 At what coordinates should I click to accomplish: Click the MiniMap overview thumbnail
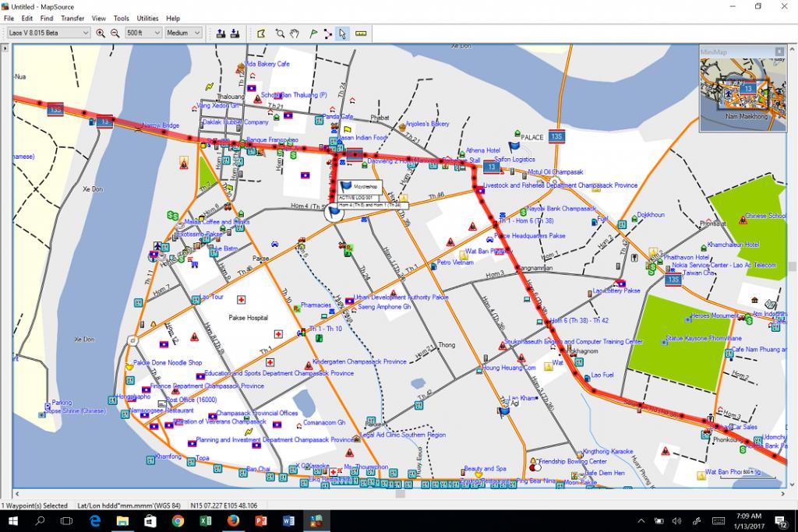click(x=743, y=94)
